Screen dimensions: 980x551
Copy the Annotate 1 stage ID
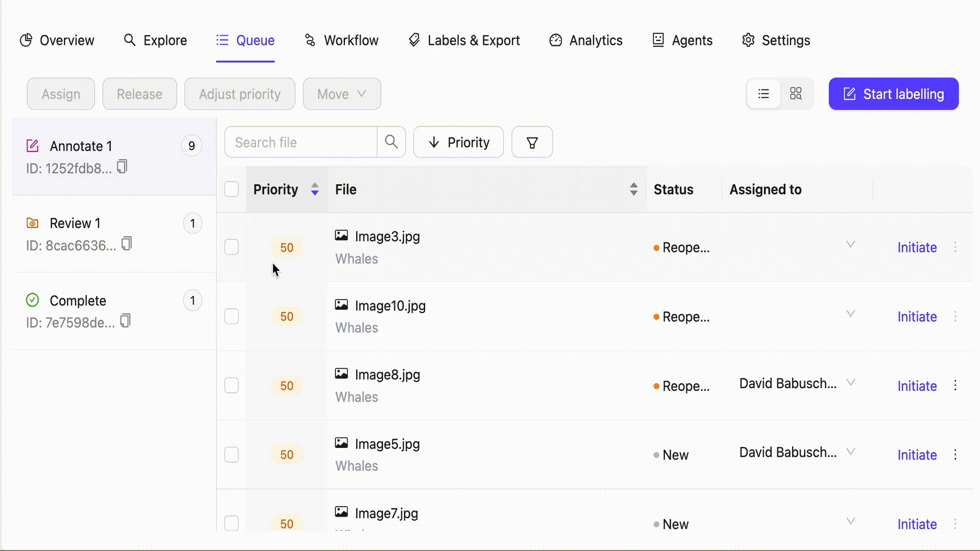click(x=122, y=167)
